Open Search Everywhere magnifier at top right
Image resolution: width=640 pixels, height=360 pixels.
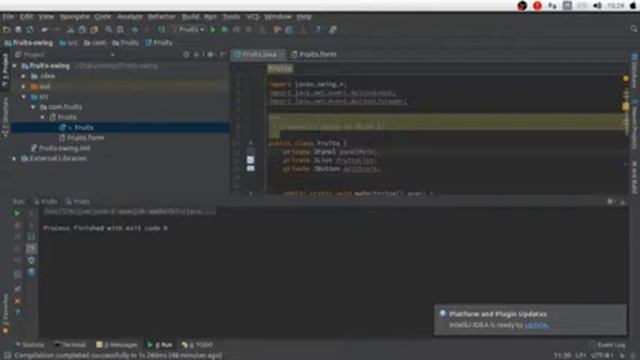[x=634, y=29]
